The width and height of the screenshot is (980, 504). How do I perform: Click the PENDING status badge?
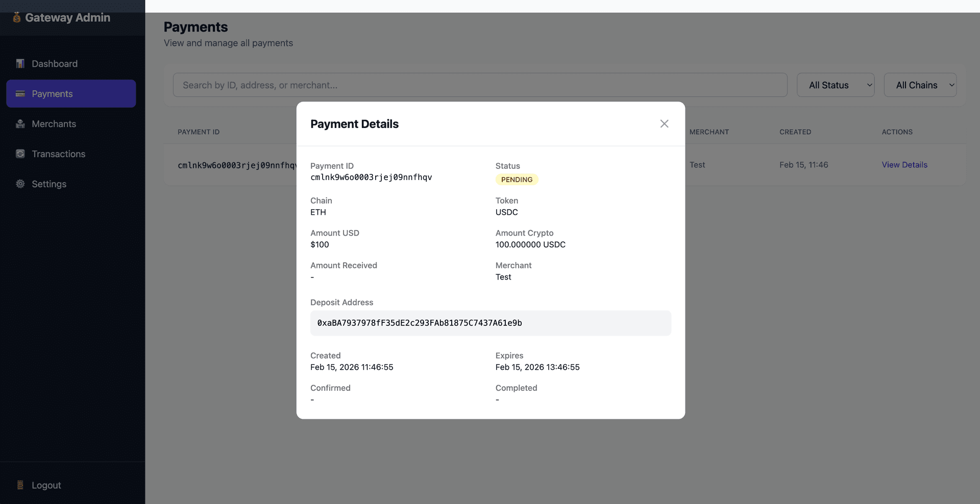(517, 180)
